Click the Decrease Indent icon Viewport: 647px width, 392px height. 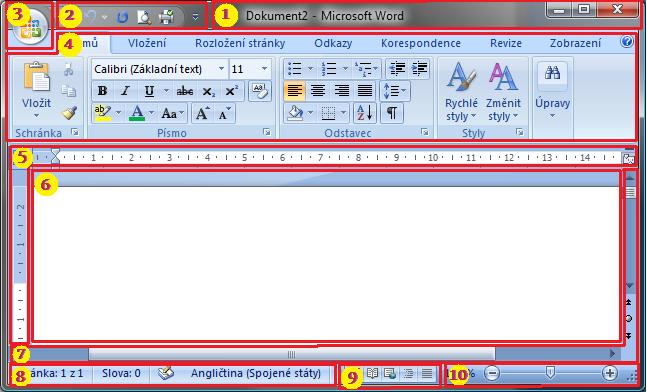(x=397, y=68)
